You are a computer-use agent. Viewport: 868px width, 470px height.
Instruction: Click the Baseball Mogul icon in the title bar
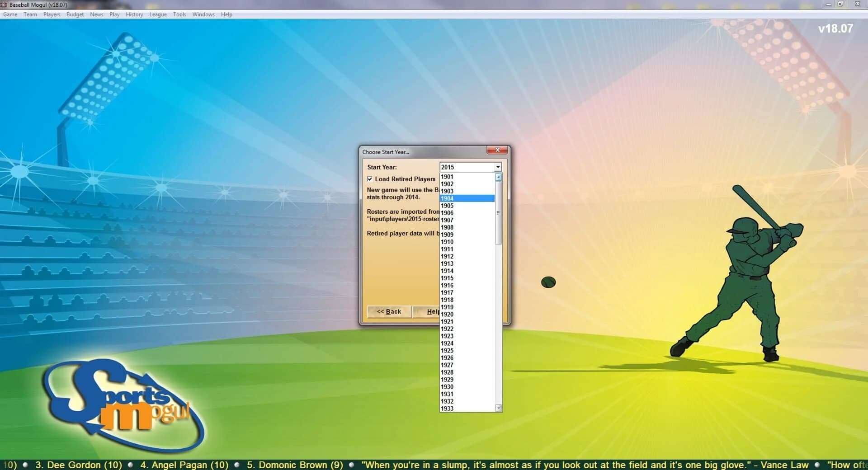coord(5,5)
